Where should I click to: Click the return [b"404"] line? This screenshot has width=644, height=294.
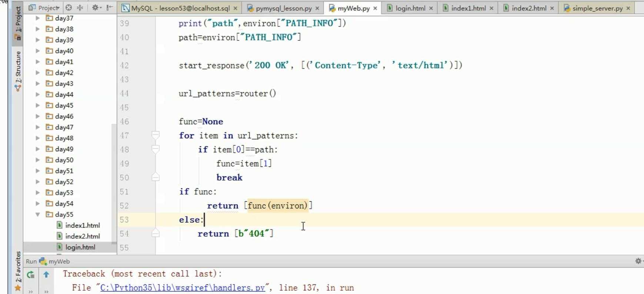235,234
